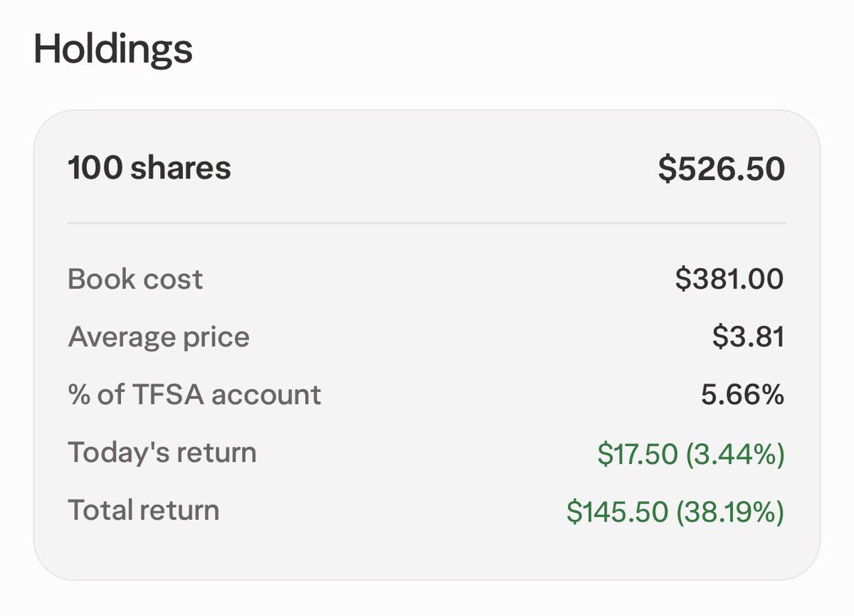Click the holdings card background area
854x616 pixels.
pyautogui.click(x=427, y=345)
